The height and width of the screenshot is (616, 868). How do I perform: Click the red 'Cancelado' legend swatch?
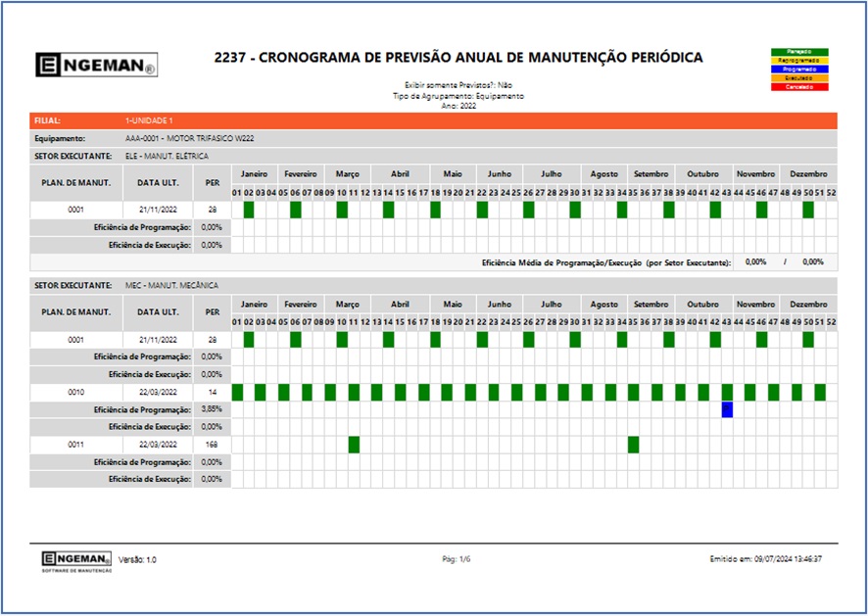[800, 87]
